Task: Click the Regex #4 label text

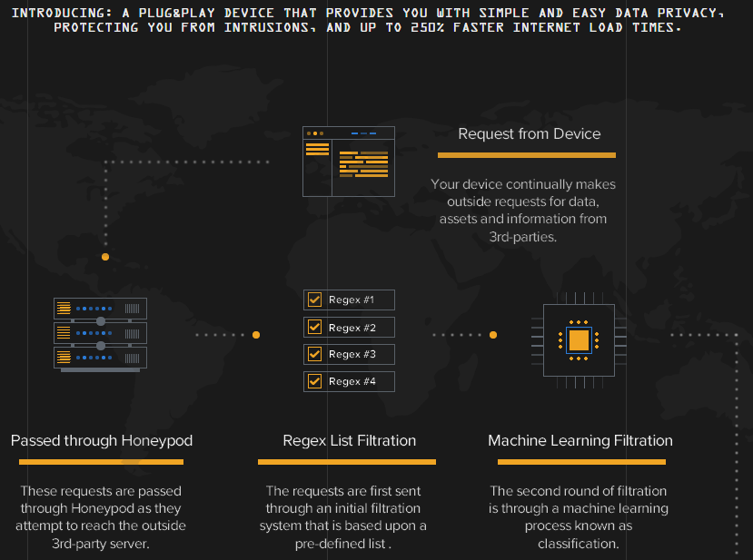Action: click(x=352, y=381)
